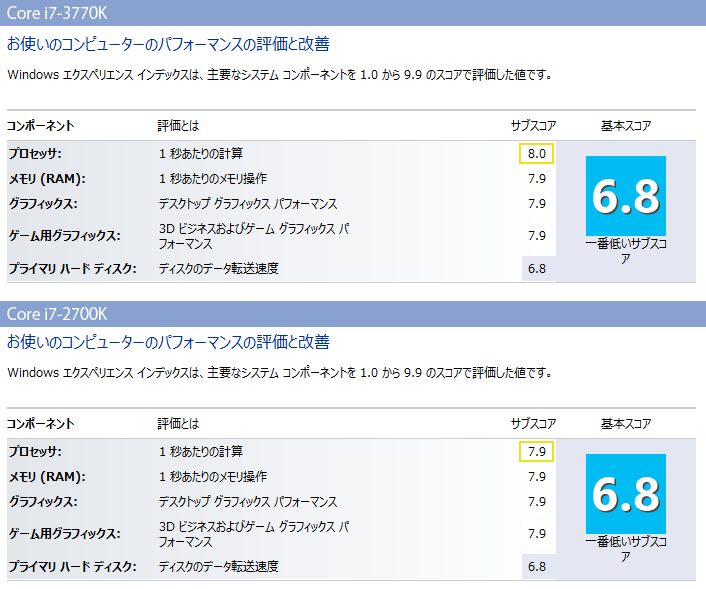Click the 7.9 ゲーム用グラフィックス subscore for i7-3770K
This screenshot has height=589, width=706.
[537, 236]
